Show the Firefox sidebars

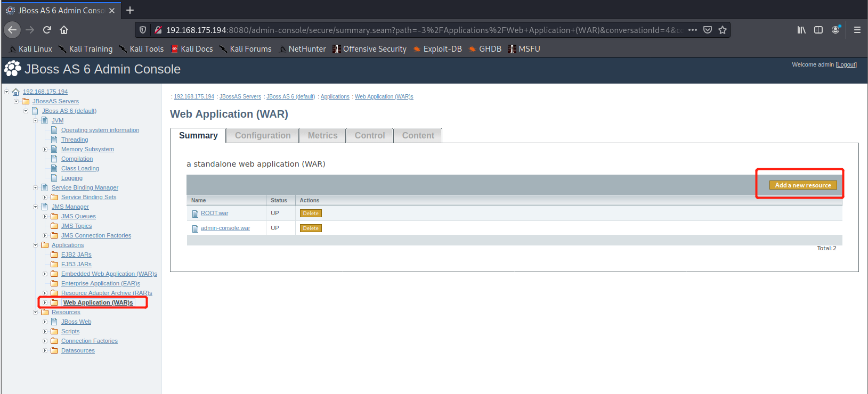818,30
